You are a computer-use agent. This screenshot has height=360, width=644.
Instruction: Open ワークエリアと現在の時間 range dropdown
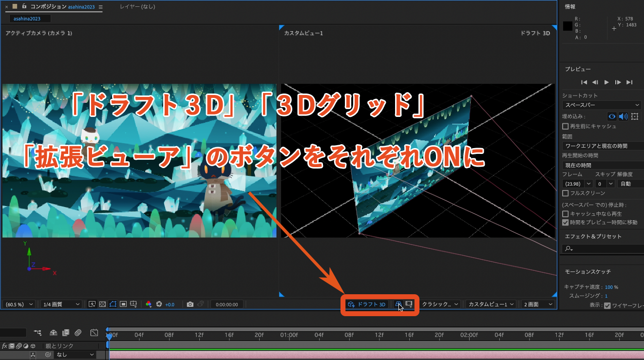click(603, 146)
